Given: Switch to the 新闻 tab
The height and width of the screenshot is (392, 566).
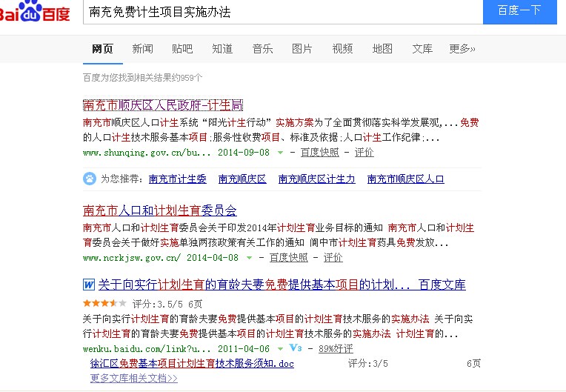Looking at the screenshot, I should 142,49.
